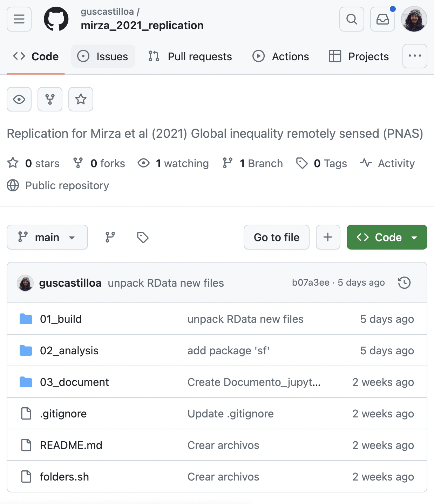
Task: Open the search magnifier icon
Action: tap(352, 19)
